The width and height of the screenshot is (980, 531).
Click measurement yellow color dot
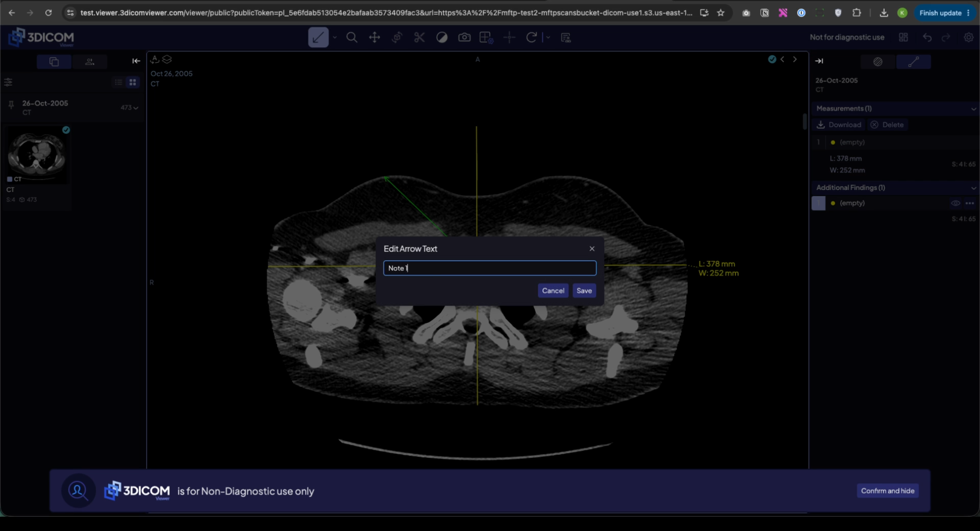[833, 142]
